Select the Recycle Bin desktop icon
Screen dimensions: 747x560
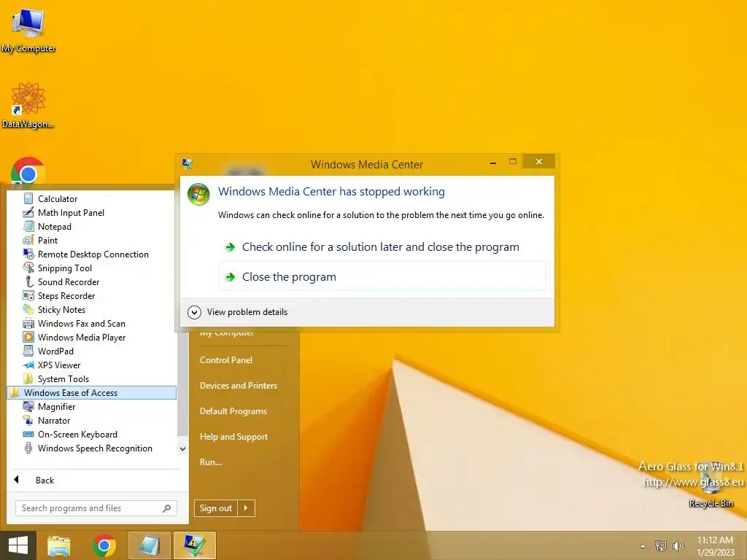(x=711, y=486)
